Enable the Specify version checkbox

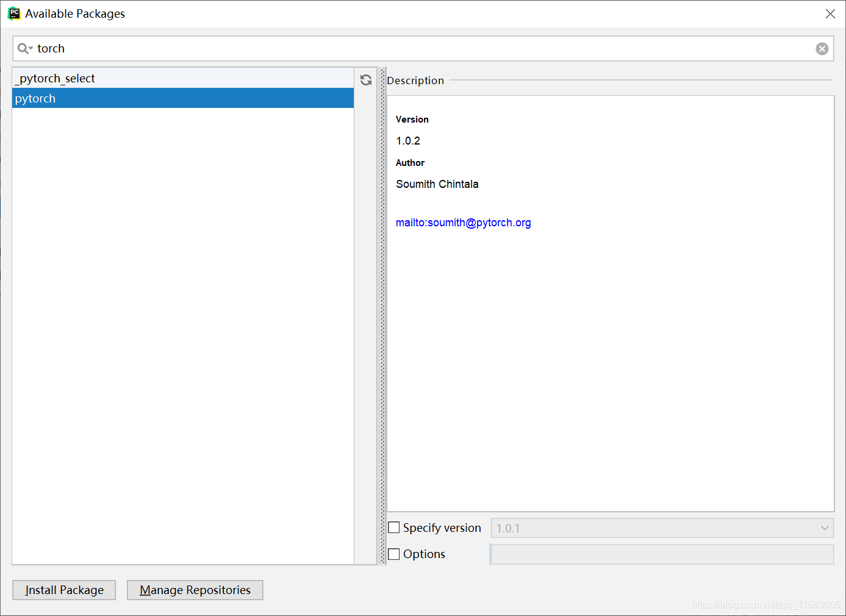pyautogui.click(x=394, y=528)
